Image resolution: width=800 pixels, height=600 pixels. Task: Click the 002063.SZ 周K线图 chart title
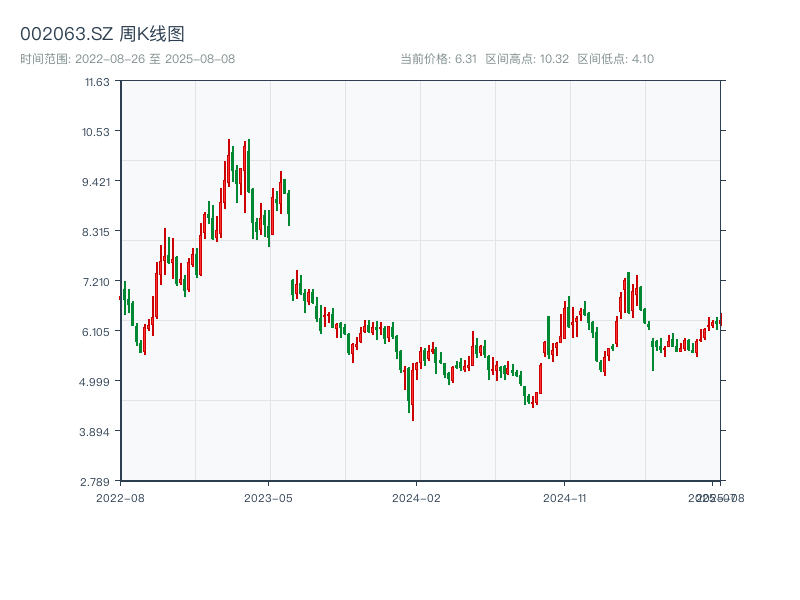point(102,35)
